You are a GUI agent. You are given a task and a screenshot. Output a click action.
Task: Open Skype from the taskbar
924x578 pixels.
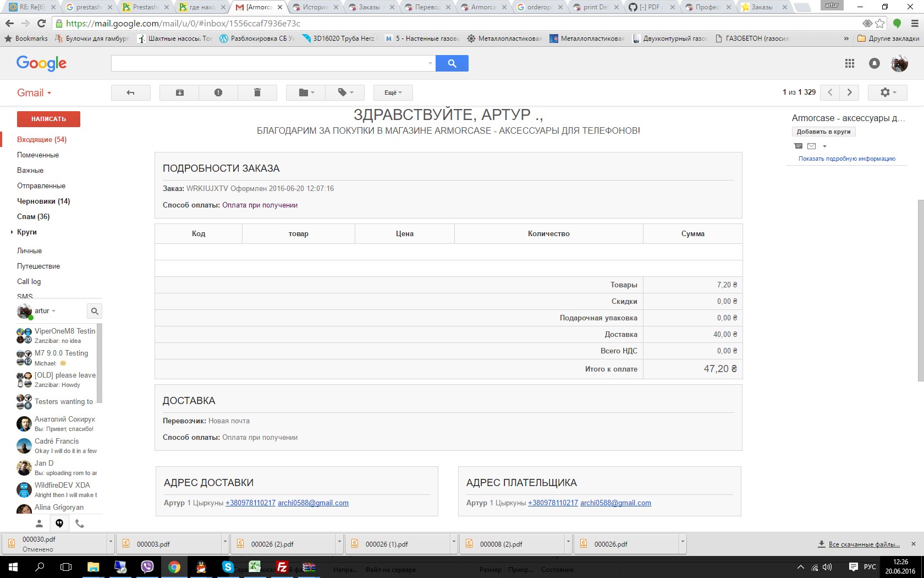228,566
